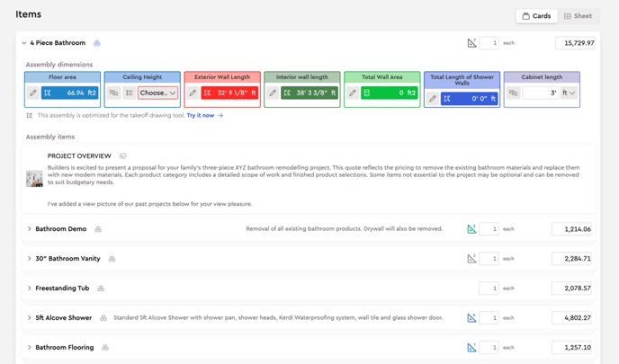Image resolution: width=619 pixels, height=364 pixels.
Task: Click the Exterior Wall Length pencil icon
Action: click(193, 93)
